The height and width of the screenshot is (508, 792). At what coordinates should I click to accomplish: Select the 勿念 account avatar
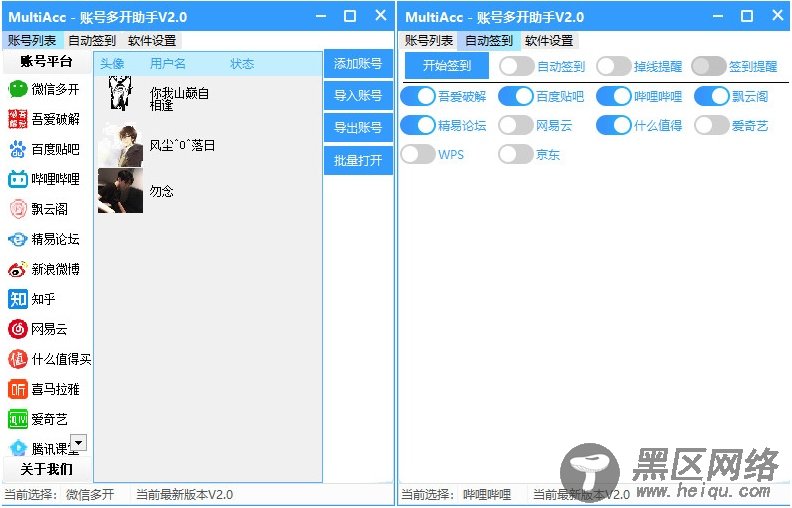[x=121, y=191]
